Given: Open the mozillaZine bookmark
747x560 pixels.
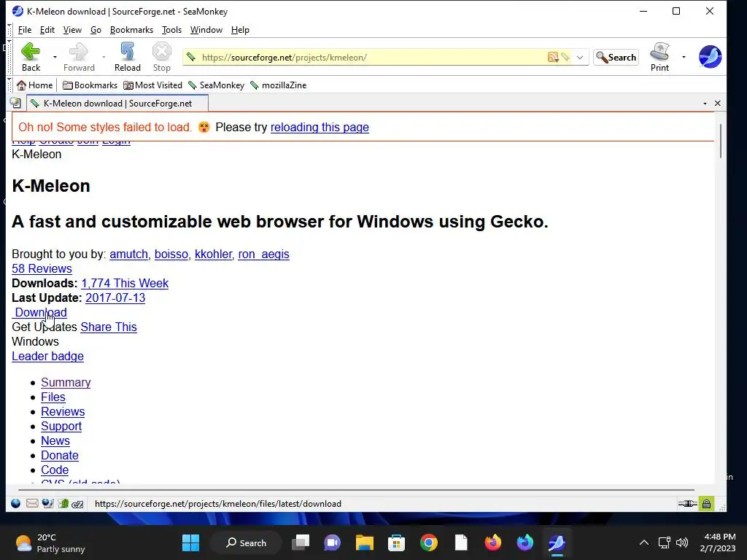Looking at the screenshot, I should coord(278,85).
